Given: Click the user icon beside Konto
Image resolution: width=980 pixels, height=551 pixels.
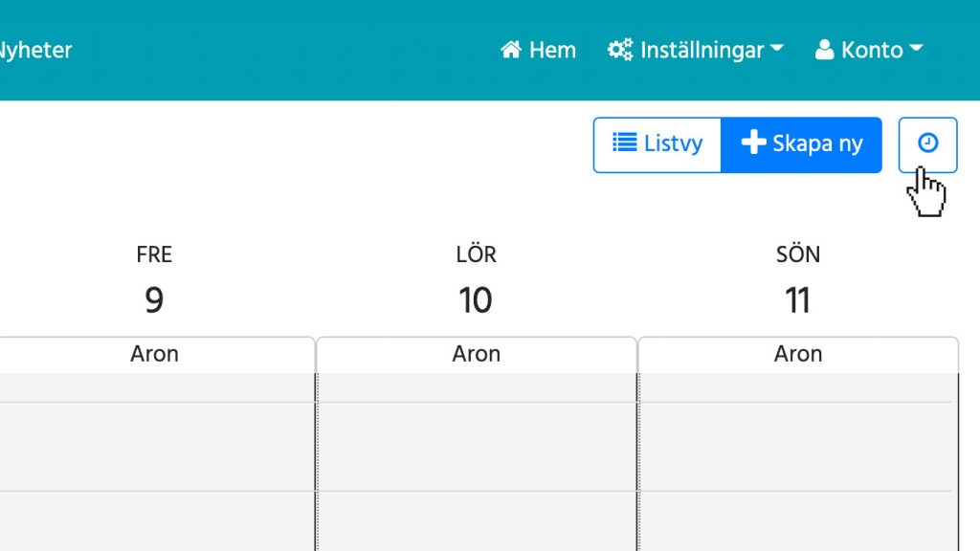Looking at the screenshot, I should click(824, 50).
